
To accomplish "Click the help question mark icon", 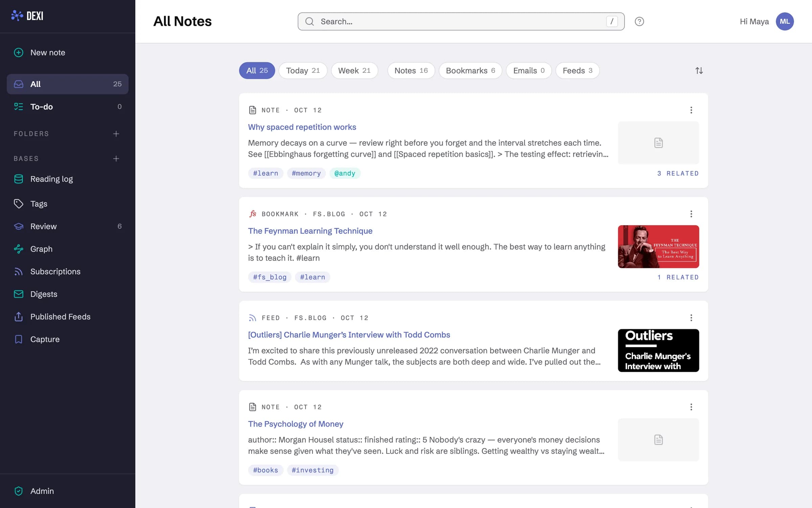I will coord(639,21).
